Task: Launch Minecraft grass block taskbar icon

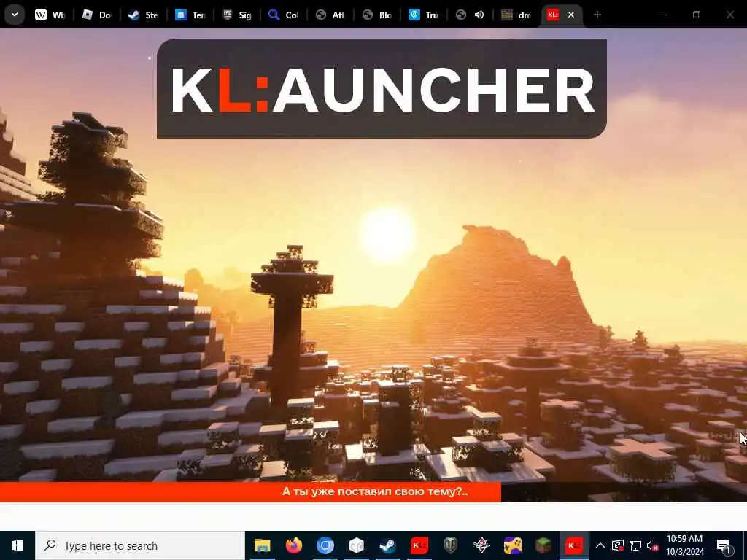Action: point(543,545)
